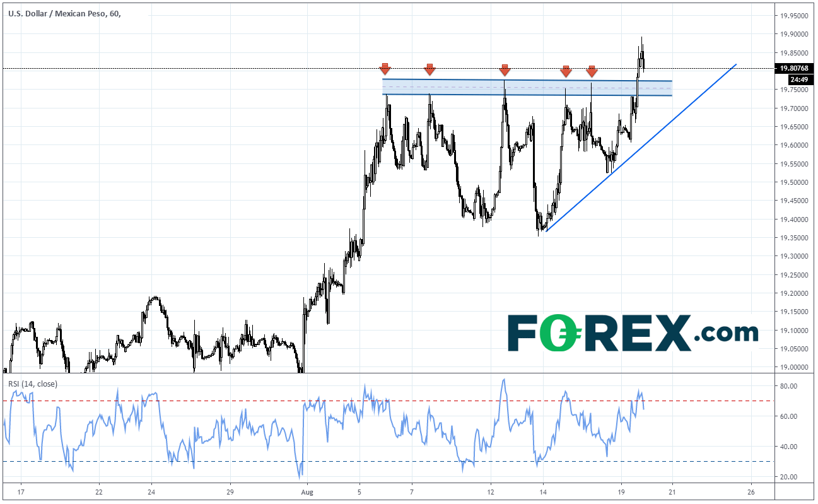Click the date label 24 on time axis

(x=151, y=491)
